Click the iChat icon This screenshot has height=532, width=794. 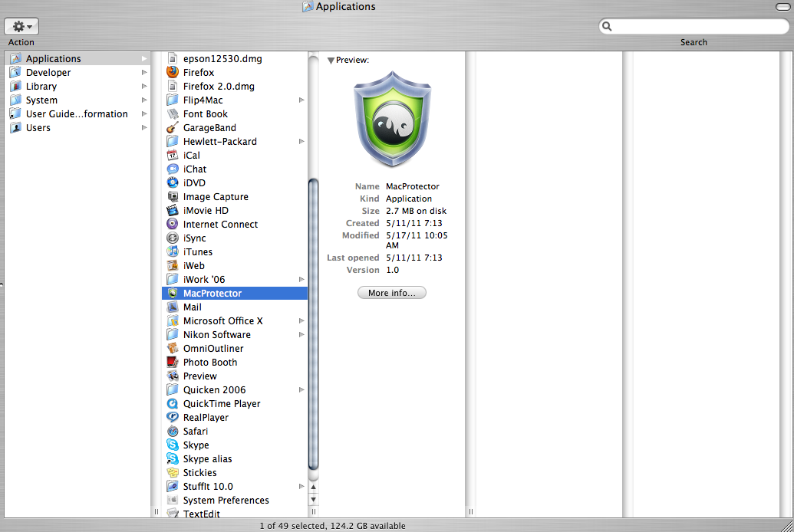pyautogui.click(x=173, y=169)
